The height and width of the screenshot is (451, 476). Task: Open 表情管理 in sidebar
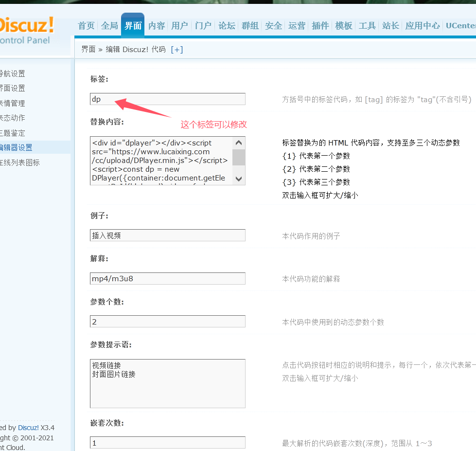pyautogui.click(x=12, y=103)
